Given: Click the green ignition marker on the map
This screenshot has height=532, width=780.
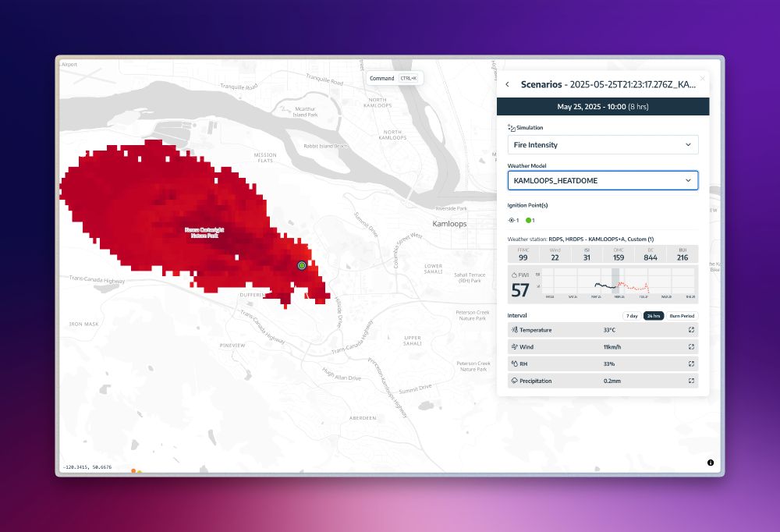Looking at the screenshot, I should 302,266.
